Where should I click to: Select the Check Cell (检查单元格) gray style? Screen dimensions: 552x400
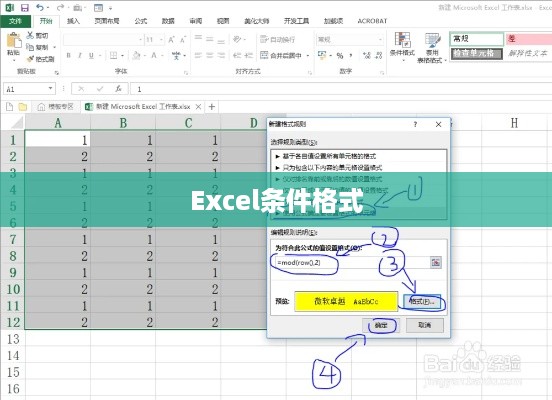coord(477,54)
